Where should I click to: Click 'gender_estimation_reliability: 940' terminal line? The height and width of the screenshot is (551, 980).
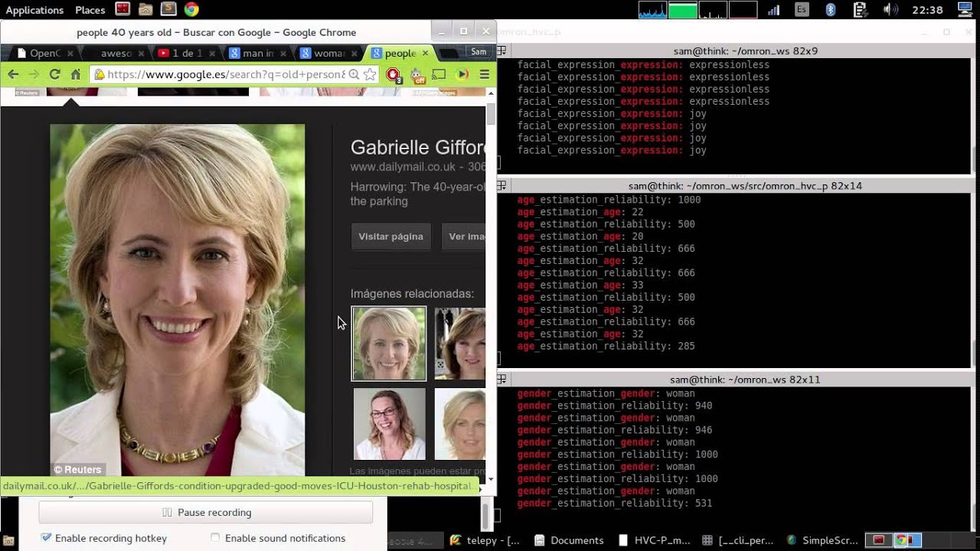(614, 406)
